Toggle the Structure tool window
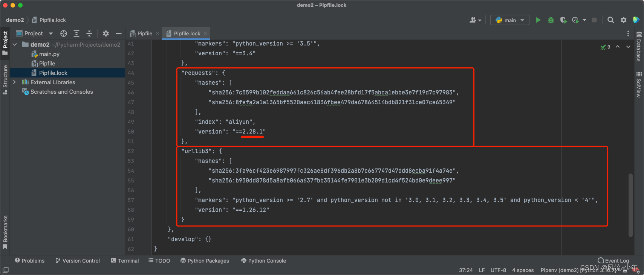 pyautogui.click(x=5, y=79)
